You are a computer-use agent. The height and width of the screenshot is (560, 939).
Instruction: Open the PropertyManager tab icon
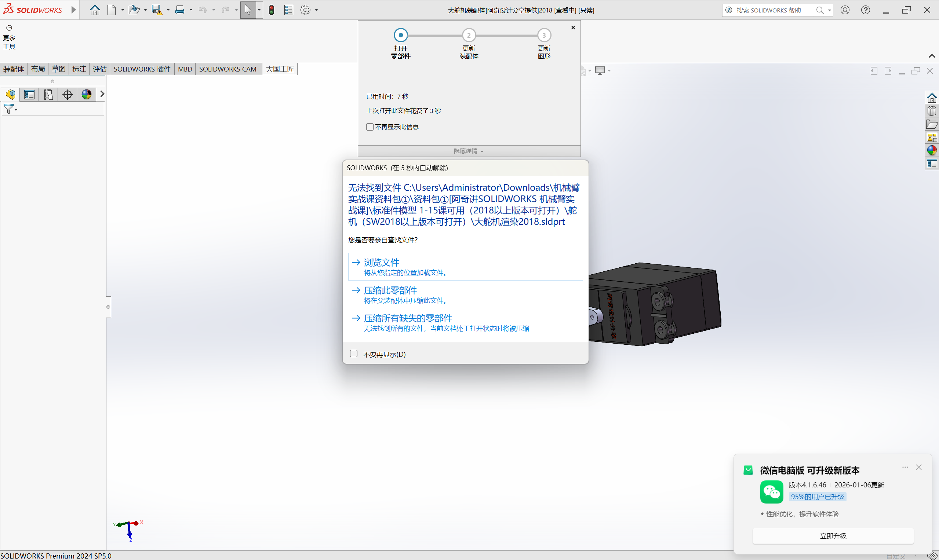click(29, 94)
